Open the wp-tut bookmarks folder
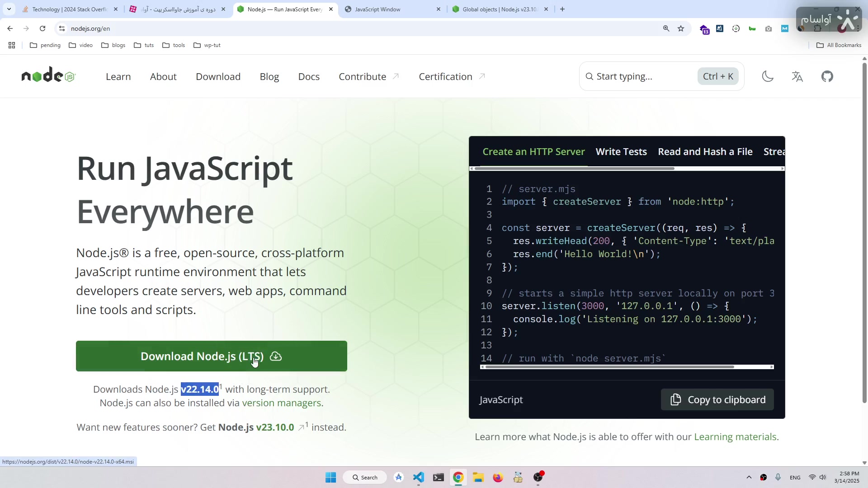Image resolution: width=868 pixels, height=488 pixels. (x=207, y=45)
